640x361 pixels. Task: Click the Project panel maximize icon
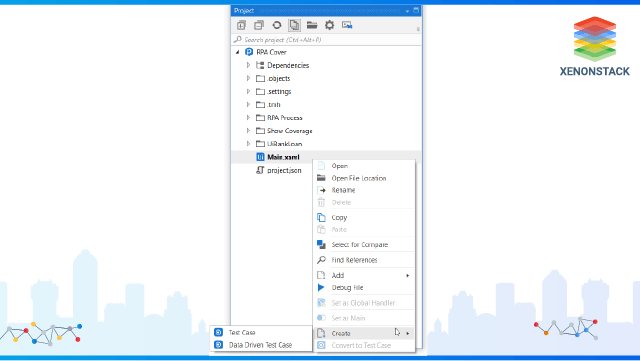tap(416, 10)
